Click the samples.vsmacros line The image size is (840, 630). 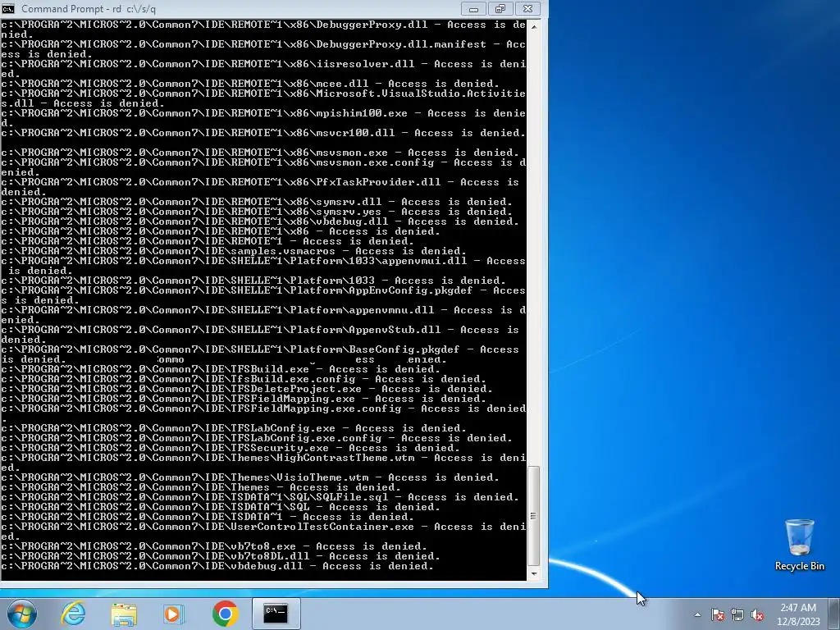pos(234,251)
